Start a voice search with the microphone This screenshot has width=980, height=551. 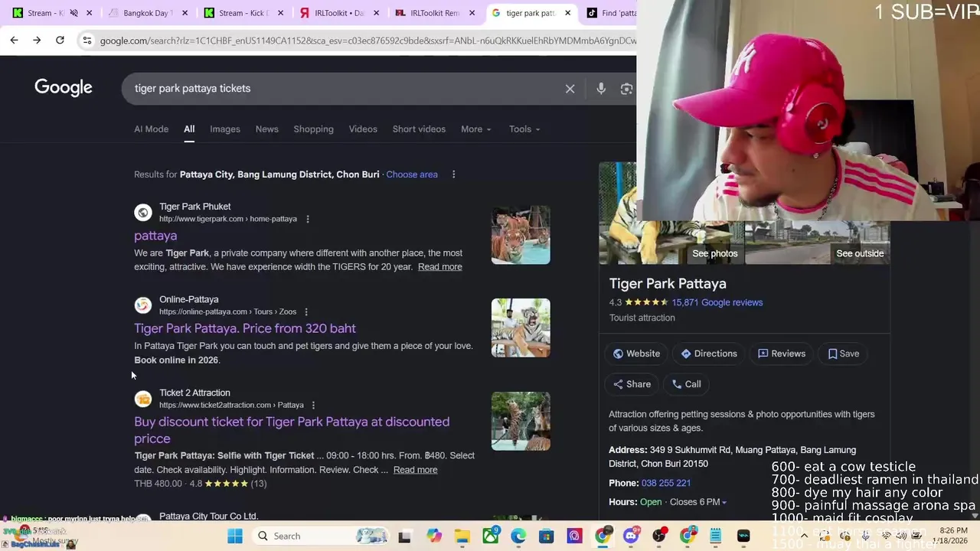601,89
